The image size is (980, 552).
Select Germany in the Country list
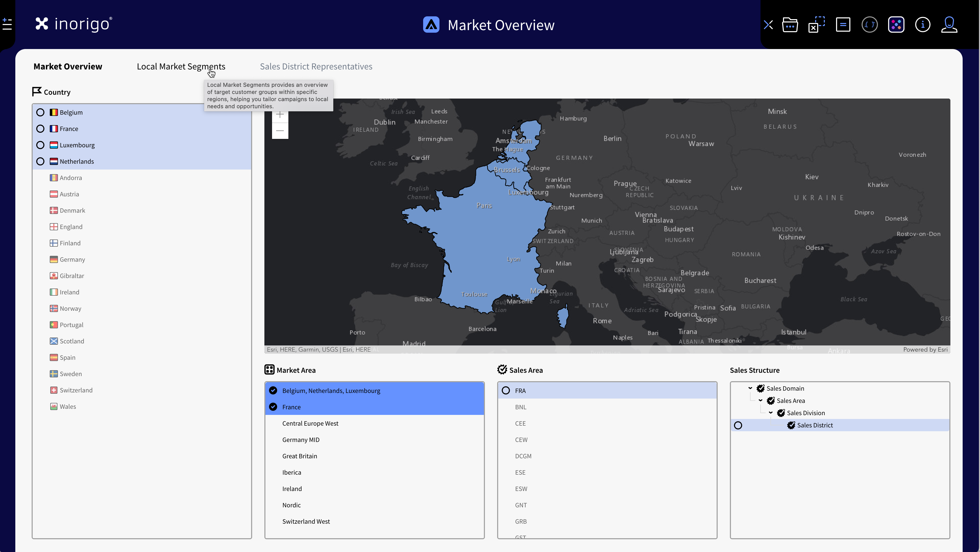72,260
